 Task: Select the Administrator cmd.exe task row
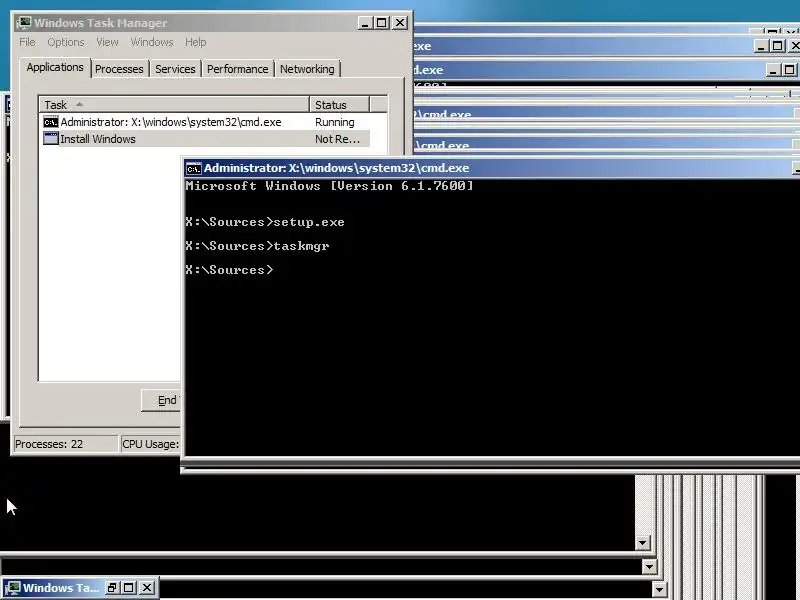click(206, 122)
